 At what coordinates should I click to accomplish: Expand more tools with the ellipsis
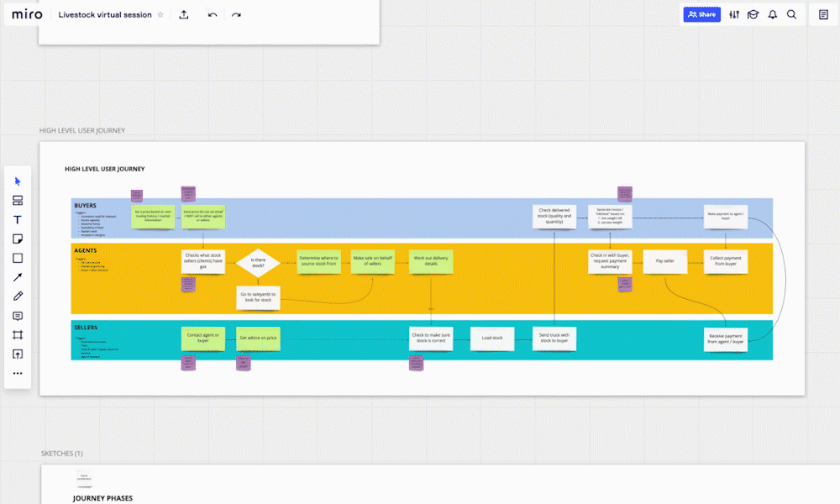pos(18,373)
